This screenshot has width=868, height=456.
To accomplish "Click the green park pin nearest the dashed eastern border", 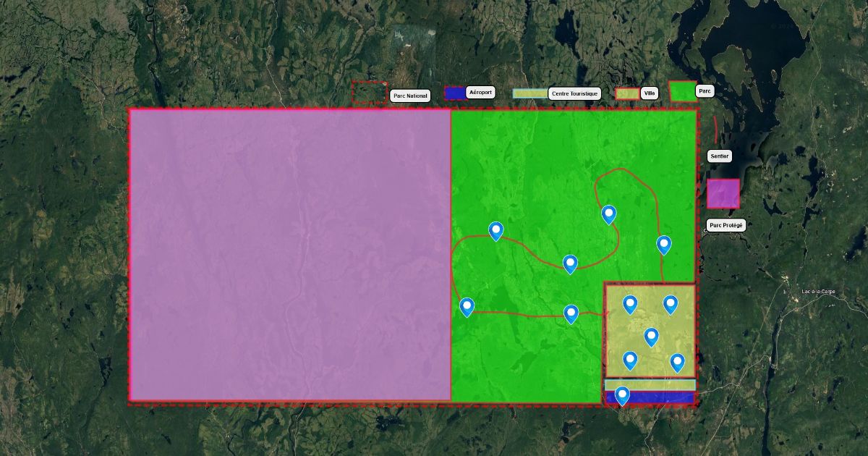I will pyautogui.click(x=664, y=245).
